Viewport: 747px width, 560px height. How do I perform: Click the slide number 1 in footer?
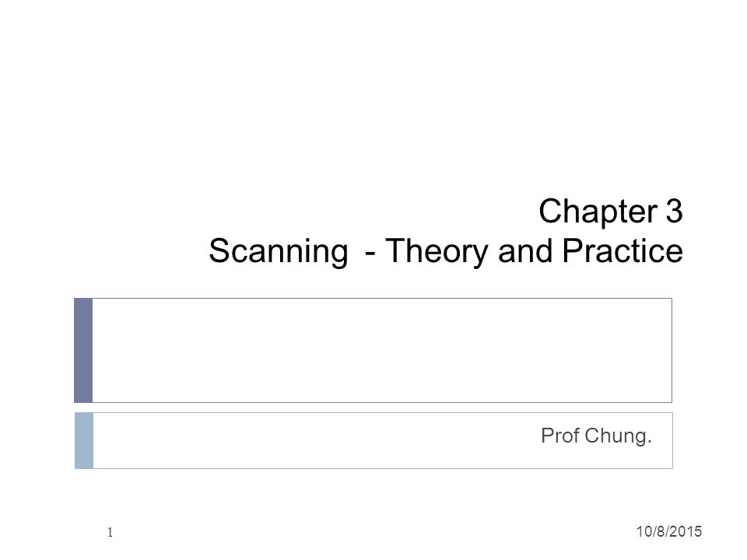tap(110, 532)
